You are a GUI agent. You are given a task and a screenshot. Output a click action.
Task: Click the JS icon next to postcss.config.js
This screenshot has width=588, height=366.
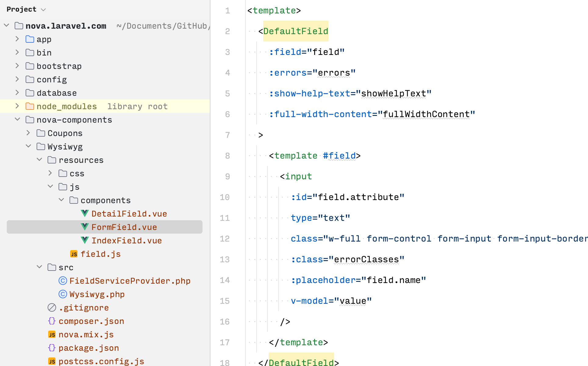(x=52, y=361)
